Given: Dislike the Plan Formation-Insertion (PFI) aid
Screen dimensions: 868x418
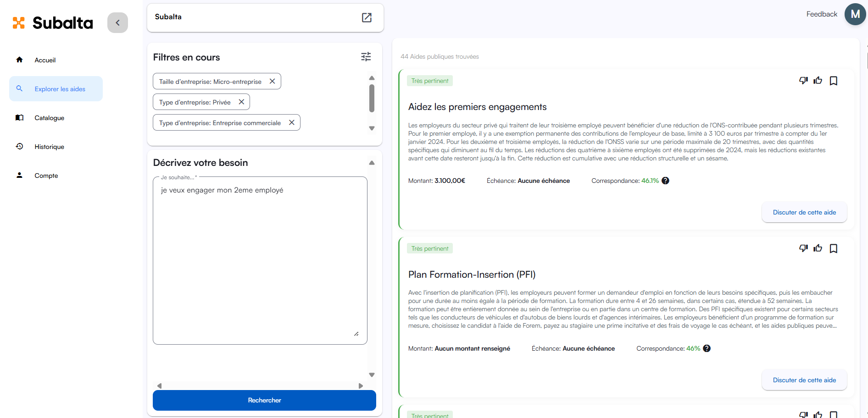Looking at the screenshot, I should [x=803, y=248].
